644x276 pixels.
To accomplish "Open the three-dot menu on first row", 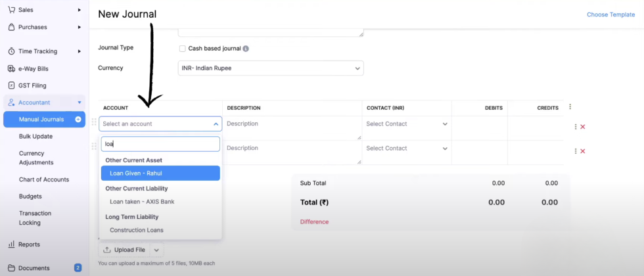I will (576, 127).
